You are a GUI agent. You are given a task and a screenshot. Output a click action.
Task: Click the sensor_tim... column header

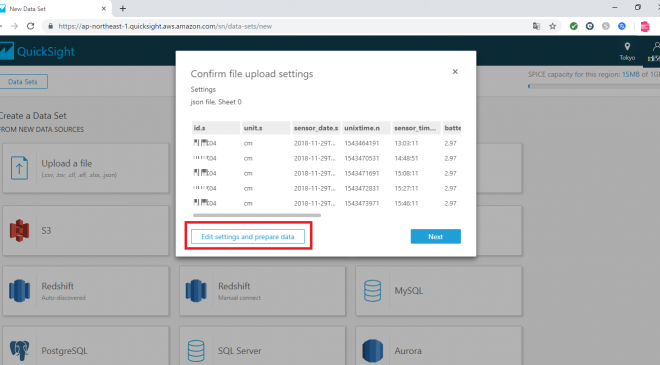(x=417, y=128)
